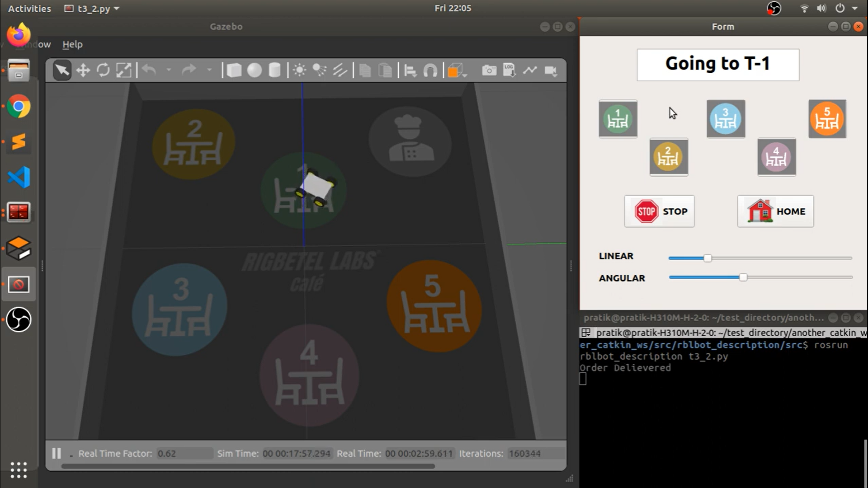
Task: Open the t3_2.py application menu
Action: pos(92,8)
